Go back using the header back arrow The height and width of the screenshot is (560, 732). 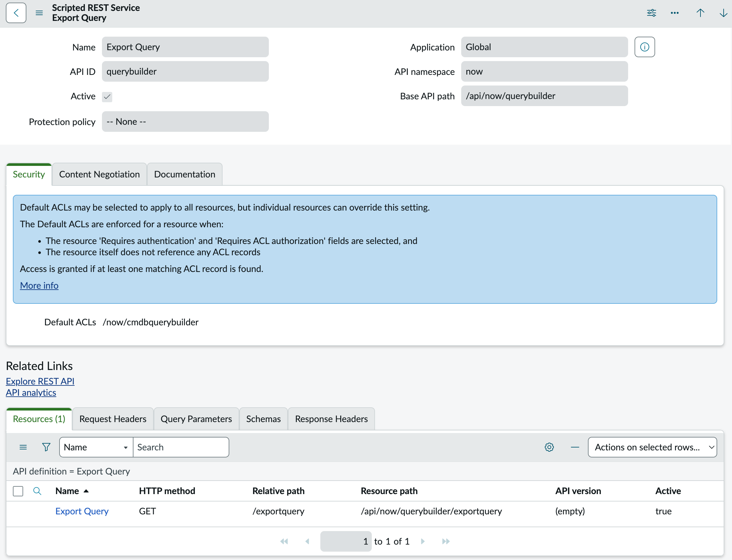coord(16,13)
